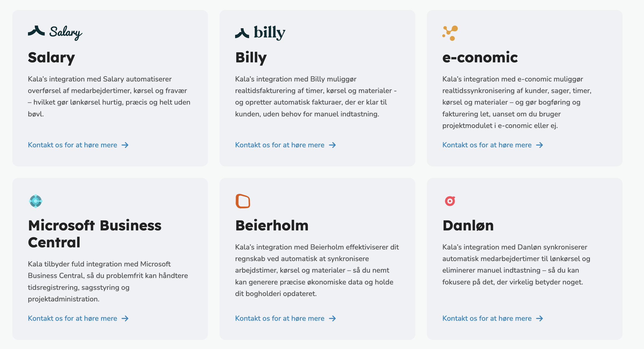The image size is (644, 349).
Task: Click the "Salary" card heading
Action: pyautogui.click(x=51, y=58)
